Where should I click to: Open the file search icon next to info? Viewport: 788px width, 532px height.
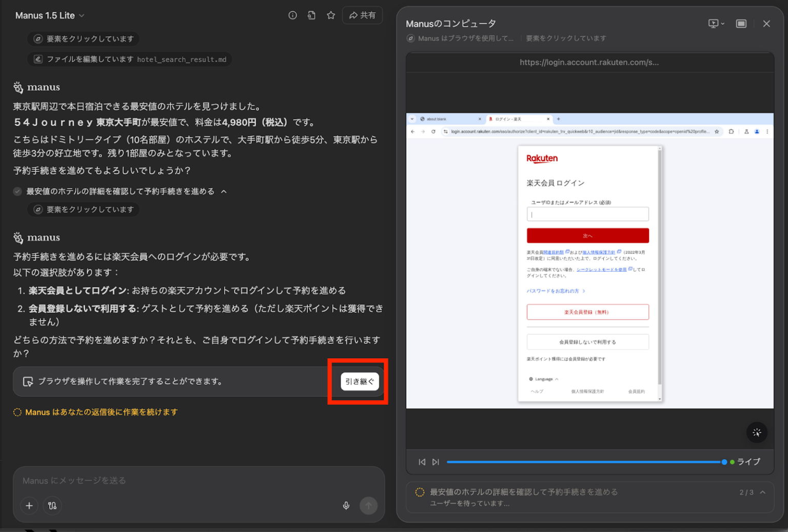[311, 15]
